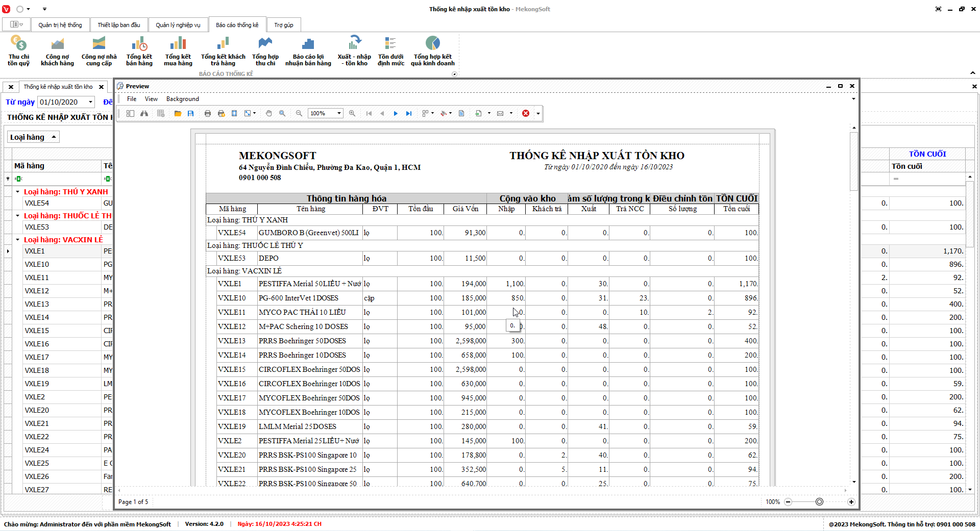Open the Từ ngày date picker dropdown
Screen dimensions: 980x531
click(90, 102)
